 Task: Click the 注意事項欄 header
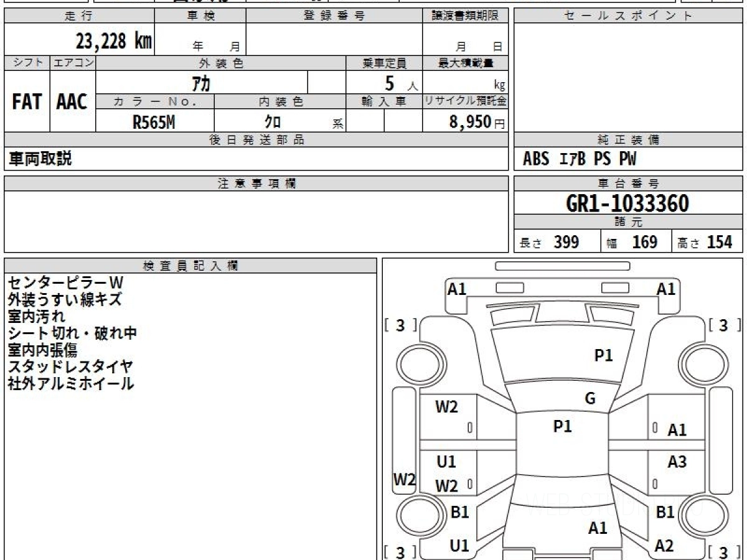pos(256,184)
